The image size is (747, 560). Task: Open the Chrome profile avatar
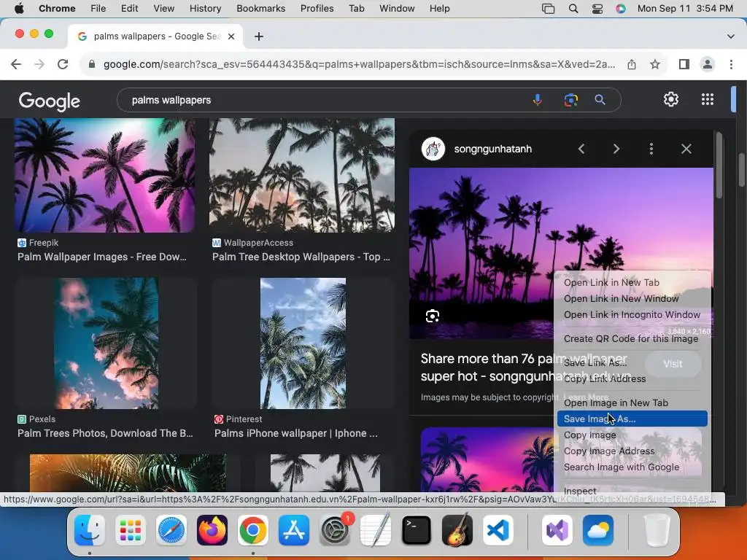tap(708, 64)
